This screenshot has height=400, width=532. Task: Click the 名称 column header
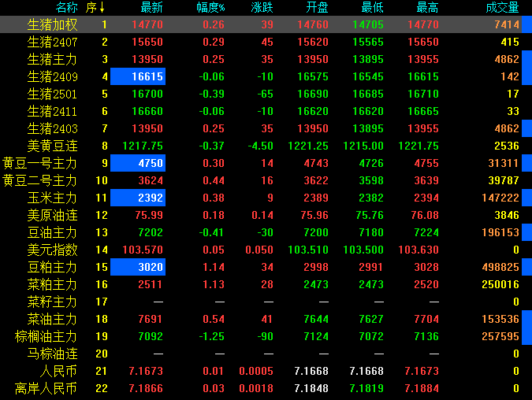pos(67,7)
